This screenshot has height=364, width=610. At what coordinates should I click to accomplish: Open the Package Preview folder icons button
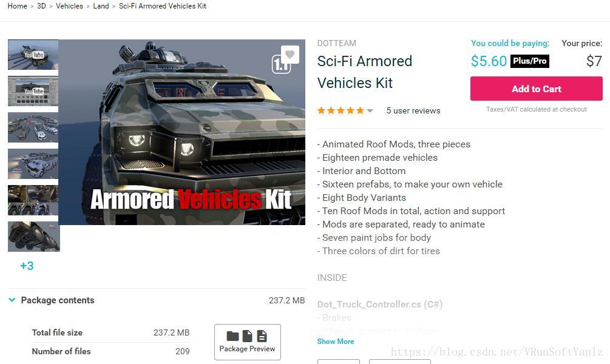click(x=248, y=342)
